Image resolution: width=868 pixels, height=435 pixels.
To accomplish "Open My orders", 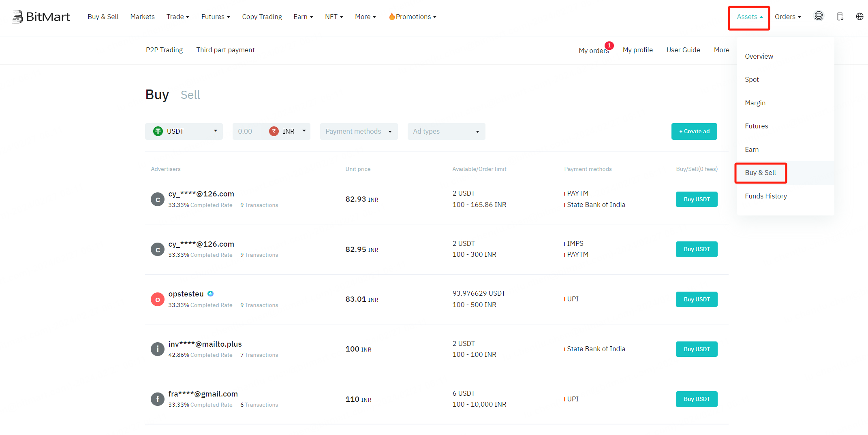I will tap(594, 51).
